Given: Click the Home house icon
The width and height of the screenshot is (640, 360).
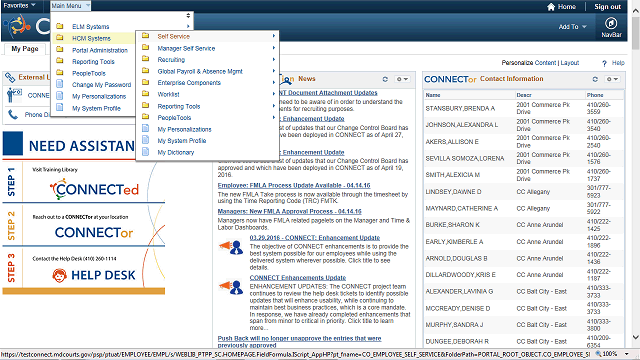Looking at the screenshot, I should [x=551, y=7].
